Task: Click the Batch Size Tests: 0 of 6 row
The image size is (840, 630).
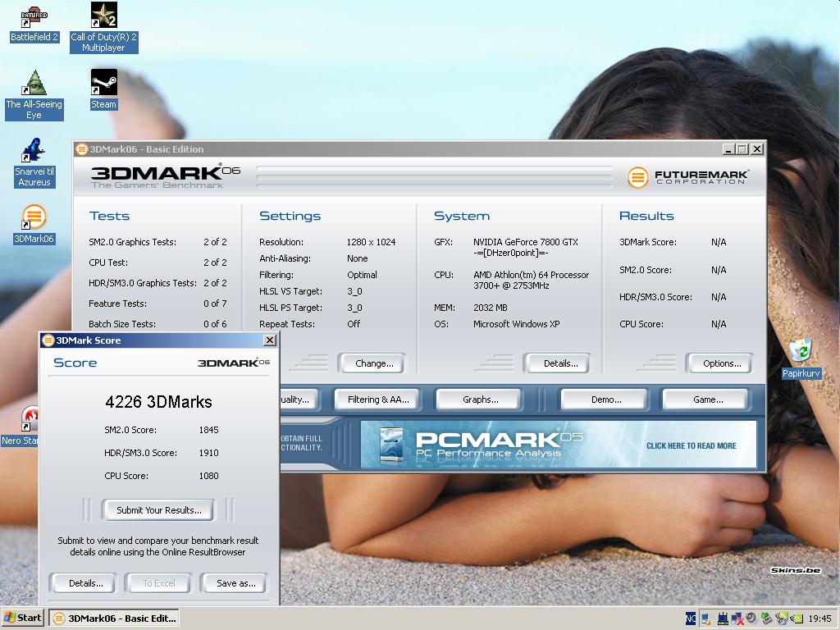Action: 157,324
